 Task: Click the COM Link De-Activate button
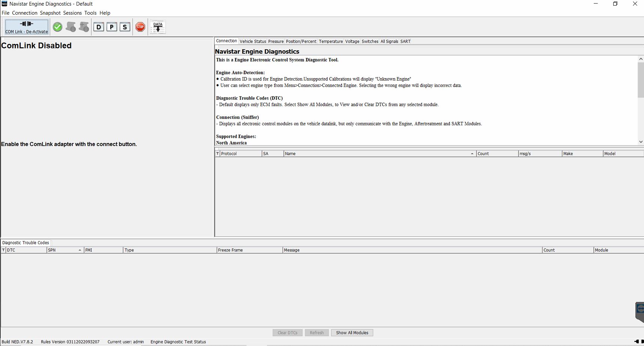[x=27, y=27]
